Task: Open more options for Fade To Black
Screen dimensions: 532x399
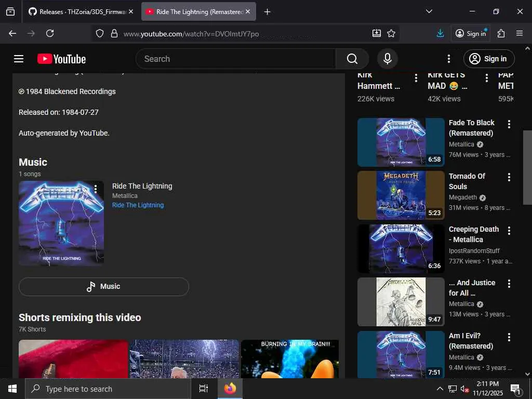Action: point(509,124)
